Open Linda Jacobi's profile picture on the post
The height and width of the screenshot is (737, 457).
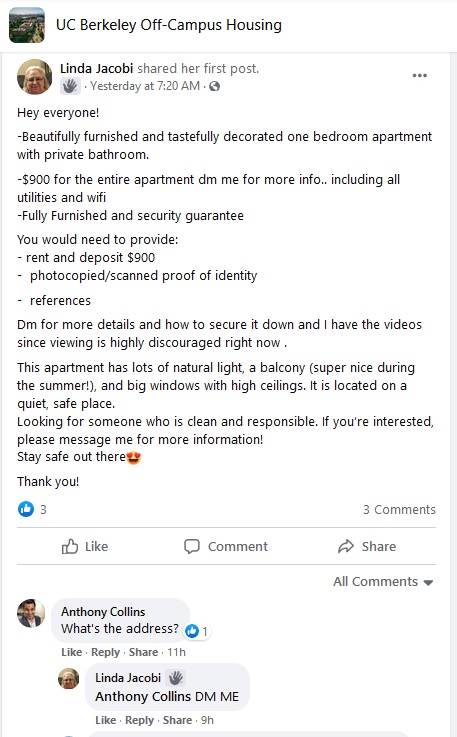tap(35, 77)
